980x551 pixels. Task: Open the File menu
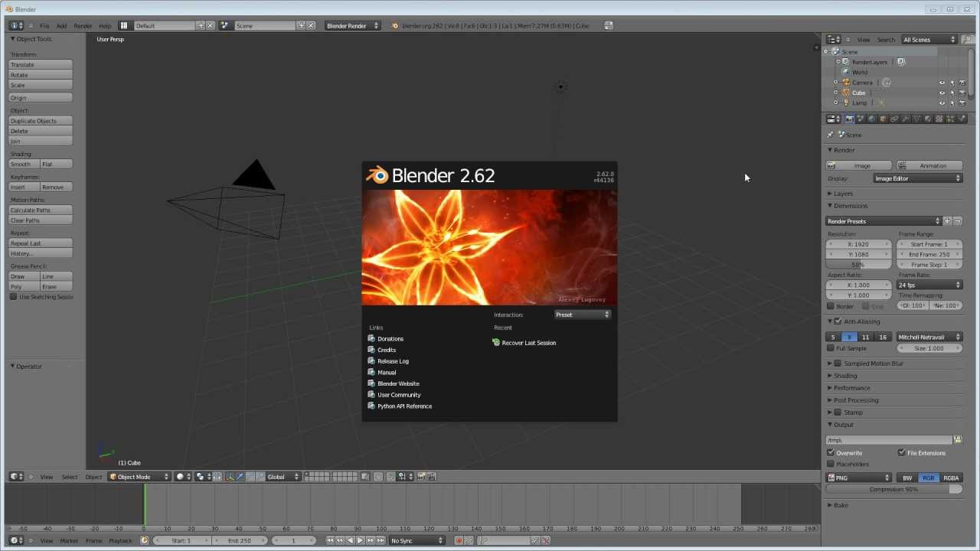(x=44, y=26)
